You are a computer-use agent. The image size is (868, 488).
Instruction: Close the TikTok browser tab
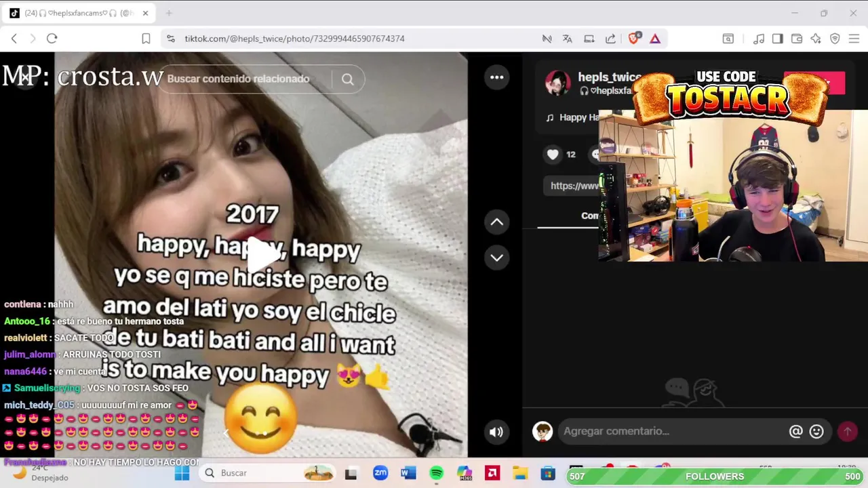pos(145,13)
